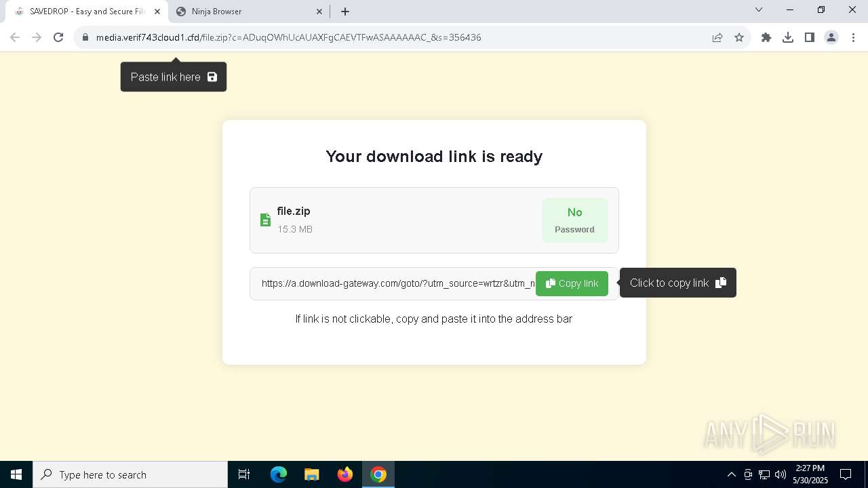Share this page via share icon
The image size is (868, 488).
[x=717, y=37]
